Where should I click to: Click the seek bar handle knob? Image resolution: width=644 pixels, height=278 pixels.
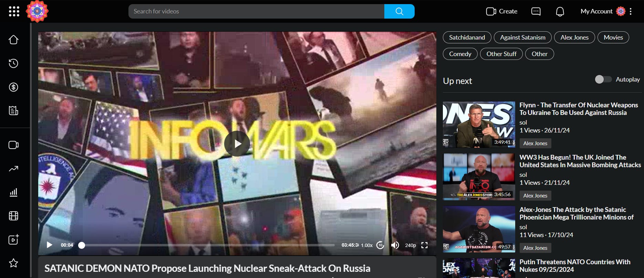click(82, 245)
